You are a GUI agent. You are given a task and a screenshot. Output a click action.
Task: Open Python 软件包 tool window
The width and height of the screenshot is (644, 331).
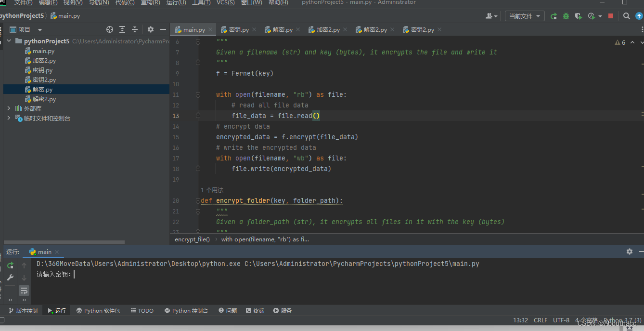pyautogui.click(x=98, y=311)
